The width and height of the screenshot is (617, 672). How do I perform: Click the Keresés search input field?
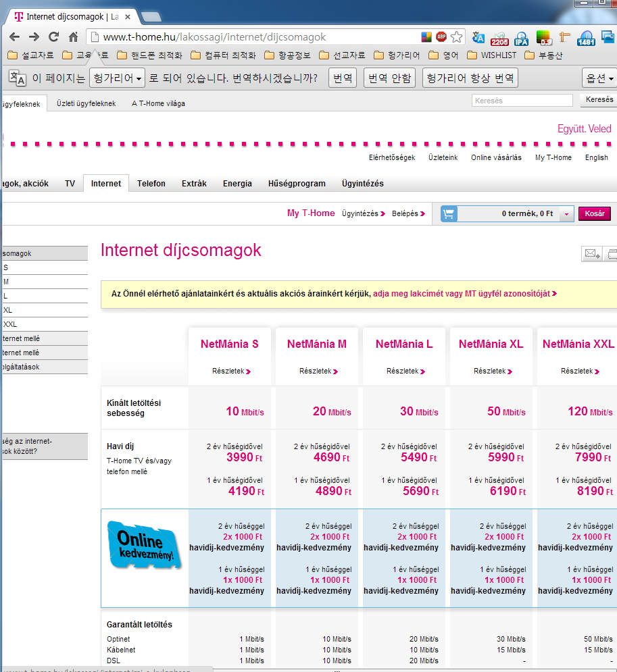522,100
